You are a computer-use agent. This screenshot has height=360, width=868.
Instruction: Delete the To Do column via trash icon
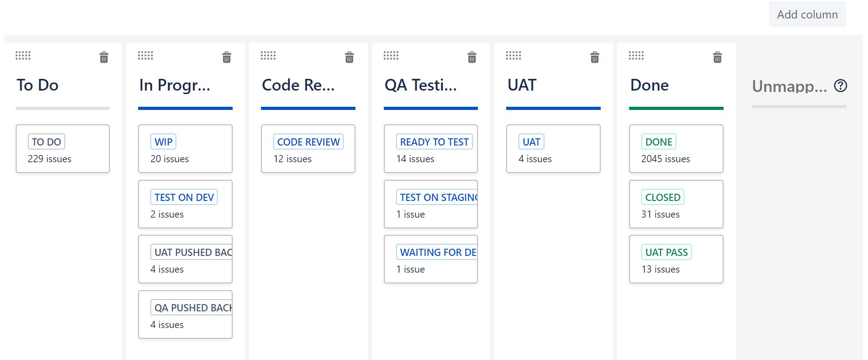pos(104,57)
